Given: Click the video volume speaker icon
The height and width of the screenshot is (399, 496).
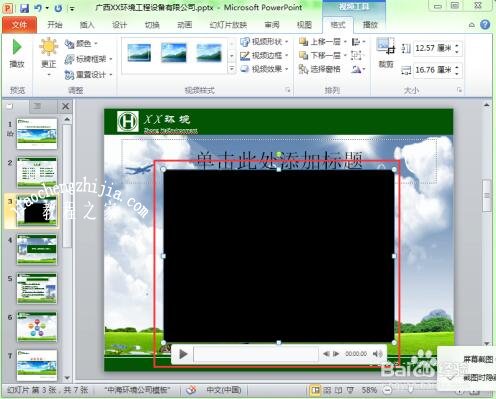Looking at the screenshot, I should pyautogui.click(x=377, y=354).
